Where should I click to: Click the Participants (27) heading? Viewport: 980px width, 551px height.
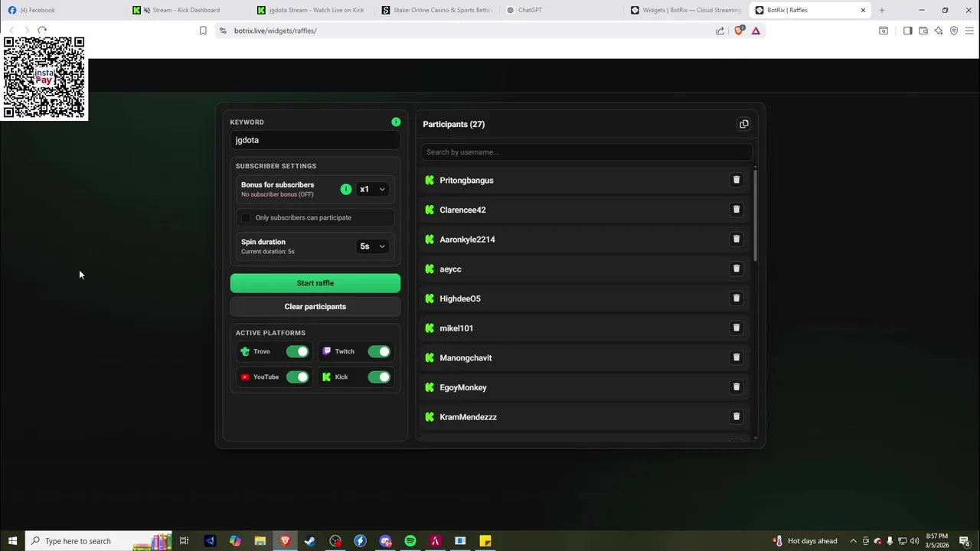453,124
